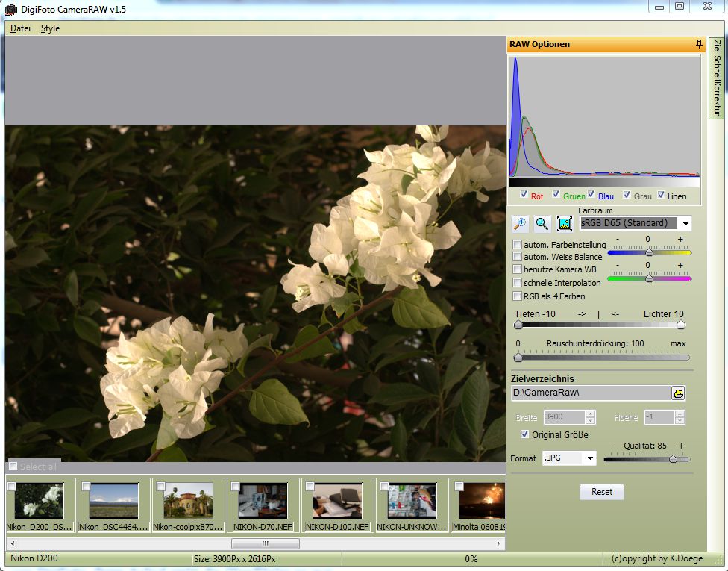Click the Rauschunterdrückung slider handle
The width and height of the screenshot is (728, 571).
[518, 358]
